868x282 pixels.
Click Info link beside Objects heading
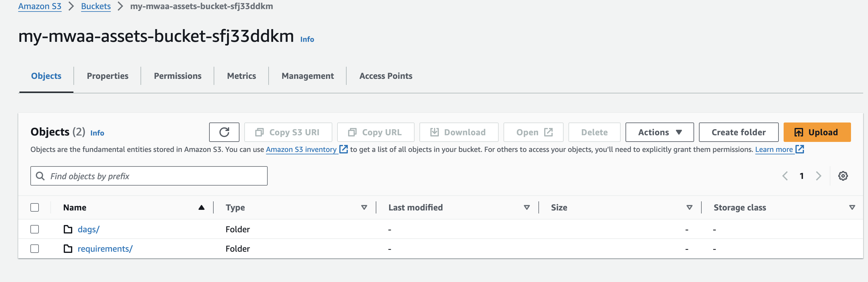point(97,133)
